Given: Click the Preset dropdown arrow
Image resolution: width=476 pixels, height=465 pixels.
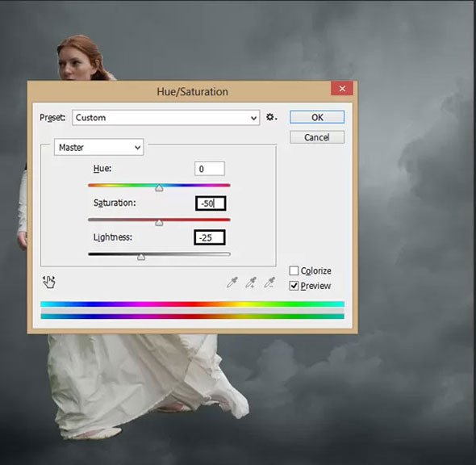Looking at the screenshot, I should (254, 118).
